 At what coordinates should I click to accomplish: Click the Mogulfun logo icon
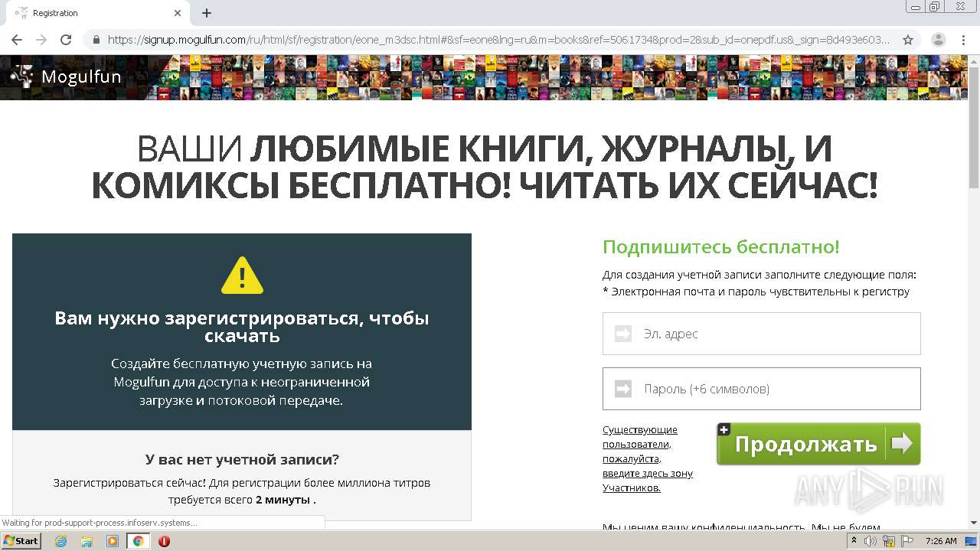click(x=22, y=77)
